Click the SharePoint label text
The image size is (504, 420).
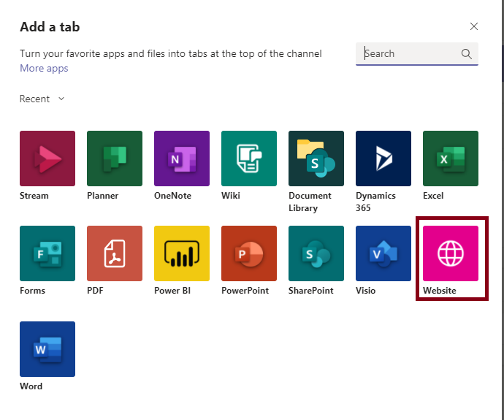pos(311,291)
